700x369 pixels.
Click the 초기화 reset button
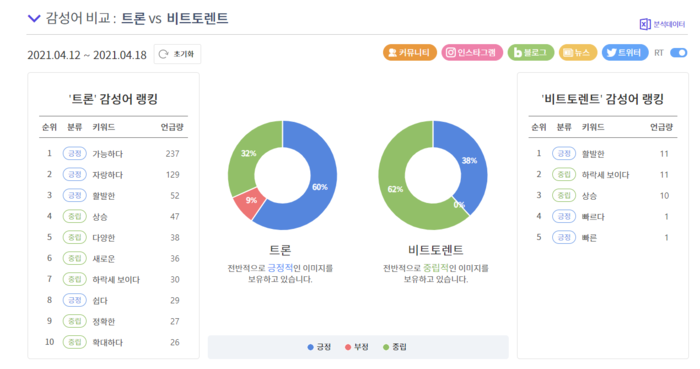177,54
